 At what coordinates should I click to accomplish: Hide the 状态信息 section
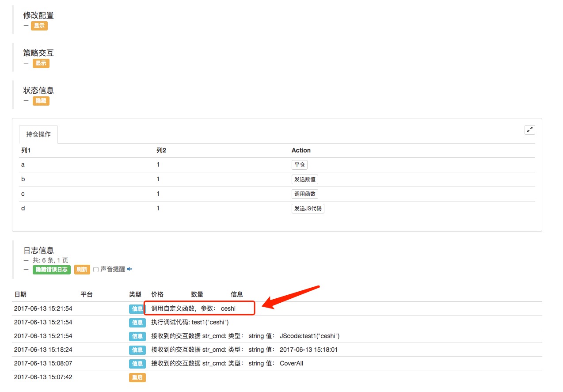pos(41,101)
